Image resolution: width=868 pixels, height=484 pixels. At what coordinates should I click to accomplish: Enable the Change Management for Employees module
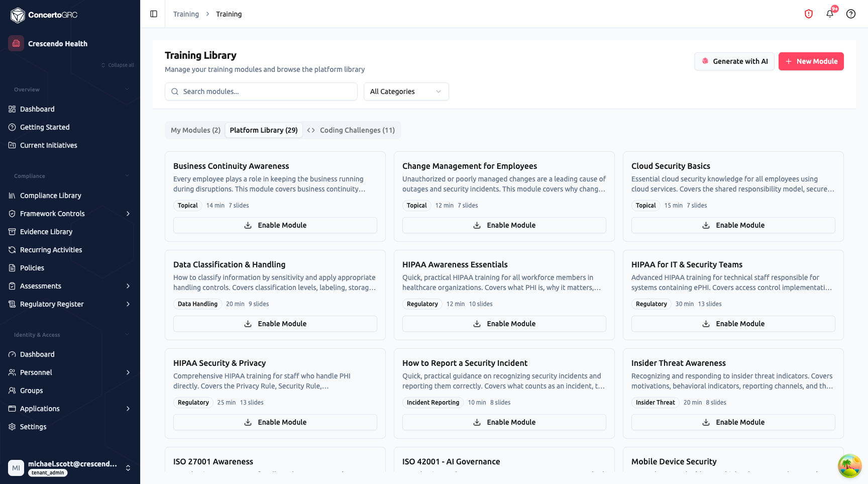click(x=504, y=225)
